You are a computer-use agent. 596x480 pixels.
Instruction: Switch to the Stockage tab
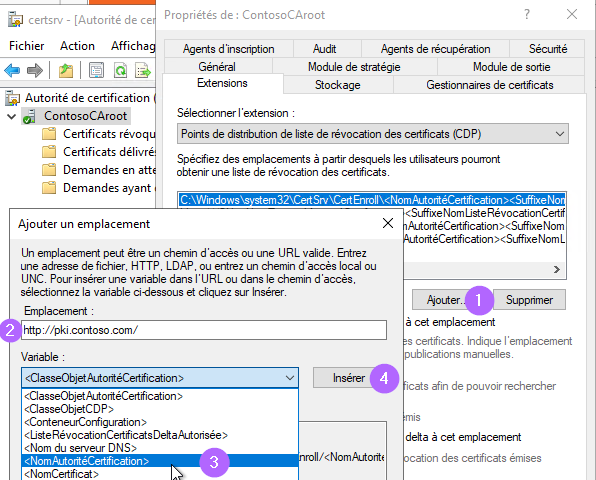click(338, 85)
